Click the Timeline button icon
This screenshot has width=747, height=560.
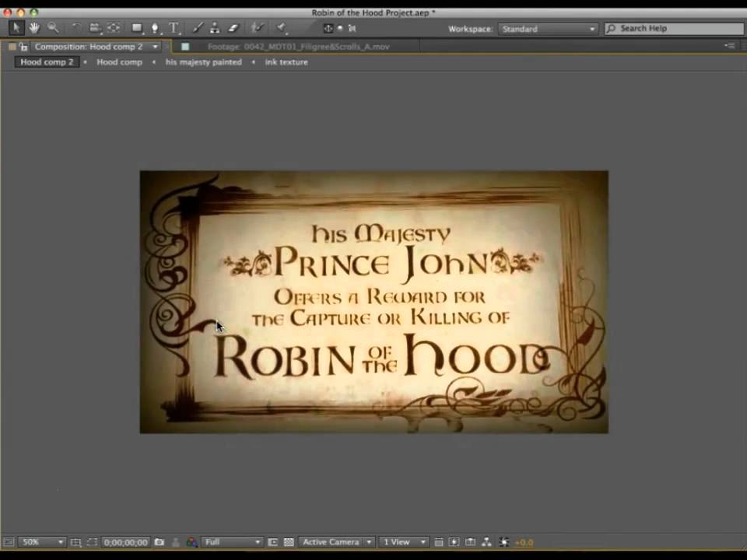click(470, 542)
